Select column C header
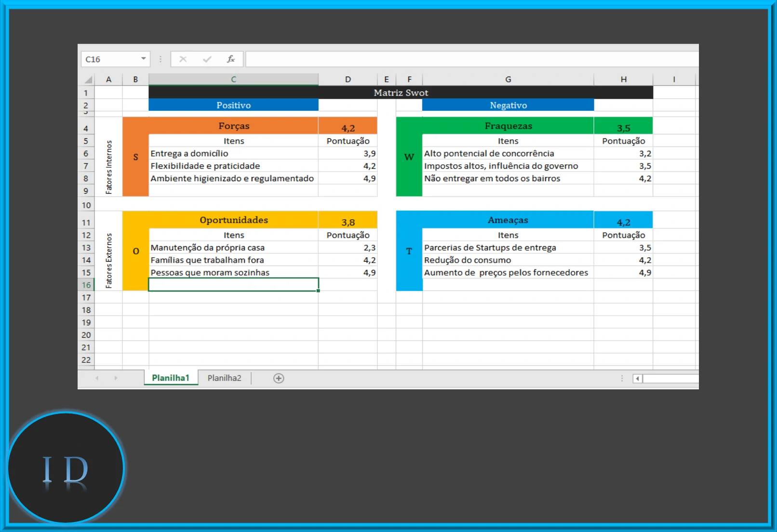This screenshot has width=777, height=532. 233,80
